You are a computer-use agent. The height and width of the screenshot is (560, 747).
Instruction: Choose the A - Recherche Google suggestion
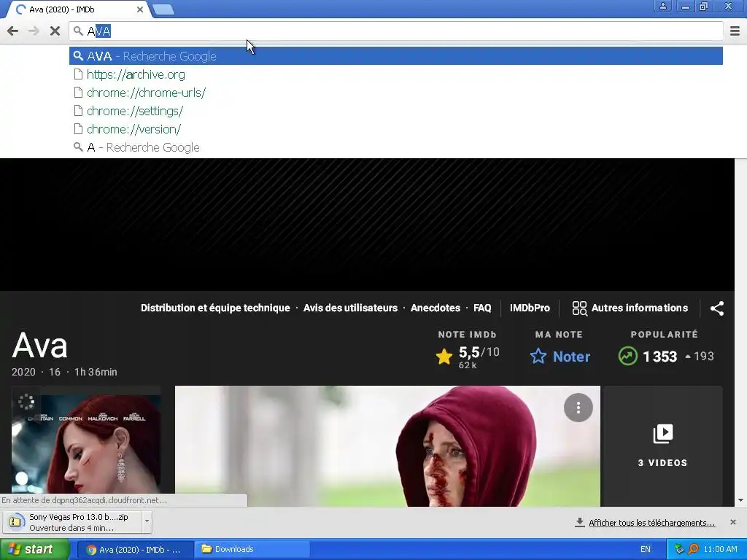point(396,147)
